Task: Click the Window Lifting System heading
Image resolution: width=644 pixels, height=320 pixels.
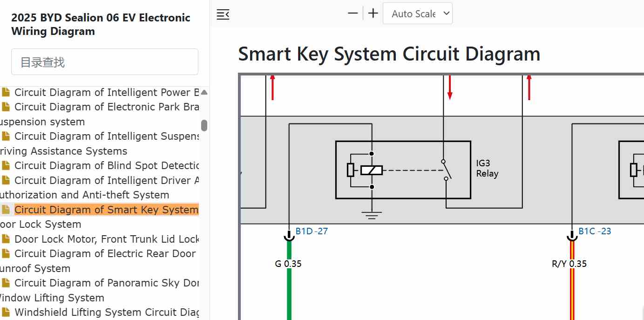Action: click(52, 298)
